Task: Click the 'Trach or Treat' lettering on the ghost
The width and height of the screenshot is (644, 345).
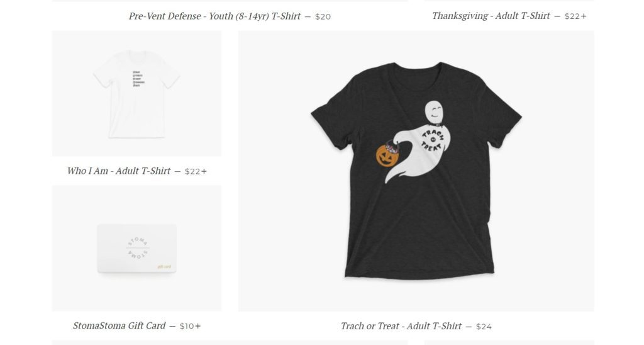Action: tap(431, 141)
